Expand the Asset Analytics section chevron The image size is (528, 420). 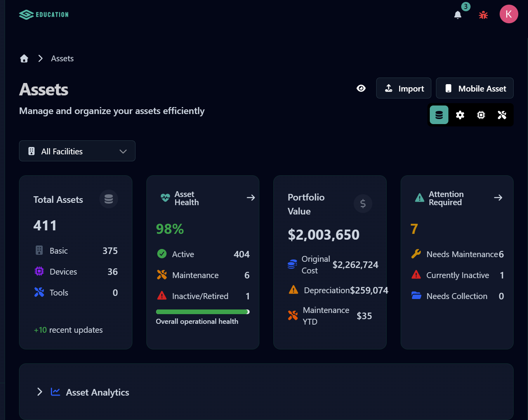[40, 392]
